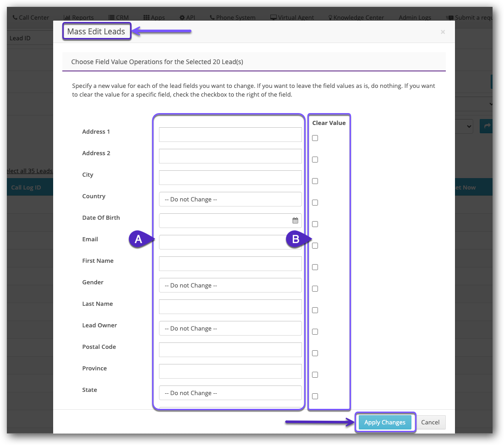The image size is (504, 445).
Task: Close the Mass Edit Leads dialog
Action: pyautogui.click(x=443, y=32)
